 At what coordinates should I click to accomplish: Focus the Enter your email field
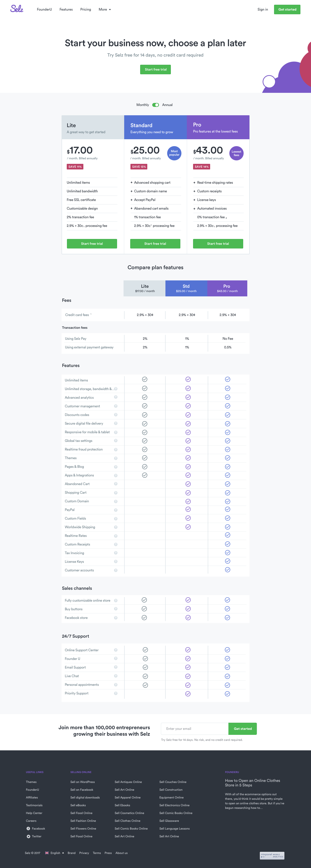[x=195, y=729]
